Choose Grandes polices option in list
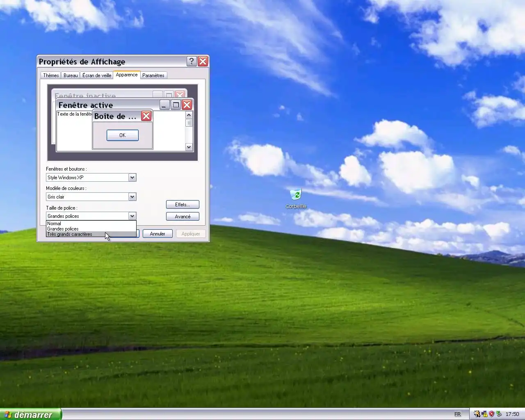Viewport: 525px width, 420px height. point(91,229)
